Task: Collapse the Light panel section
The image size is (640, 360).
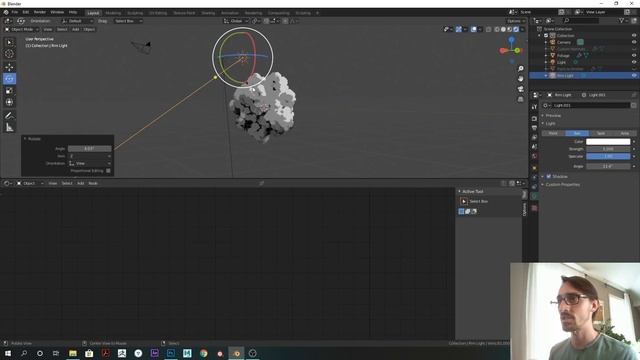Action: point(550,123)
